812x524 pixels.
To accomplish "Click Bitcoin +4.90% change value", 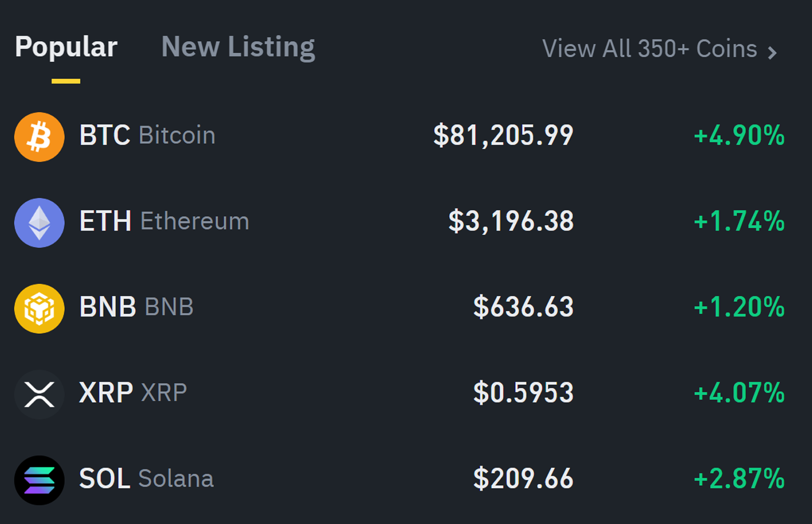I will [x=739, y=136].
